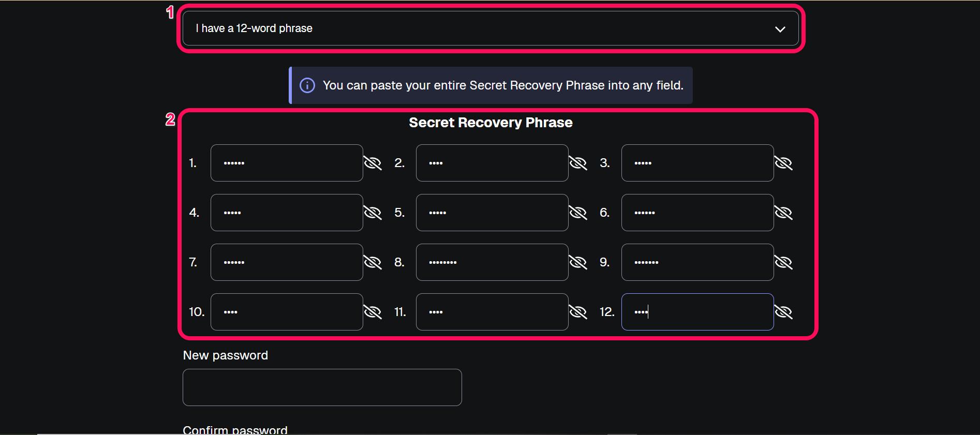
Task: Toggle visibility for word 11
Action: click(x=578, y=312)
